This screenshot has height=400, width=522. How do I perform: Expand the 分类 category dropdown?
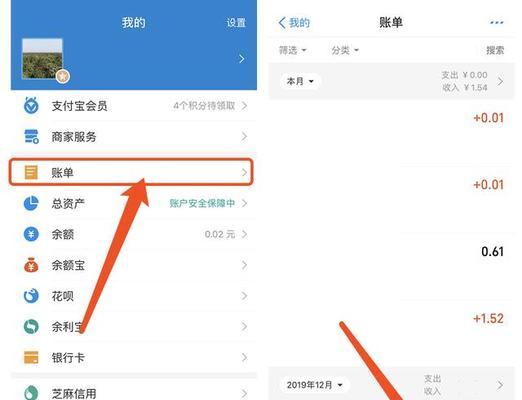(345, 50)
